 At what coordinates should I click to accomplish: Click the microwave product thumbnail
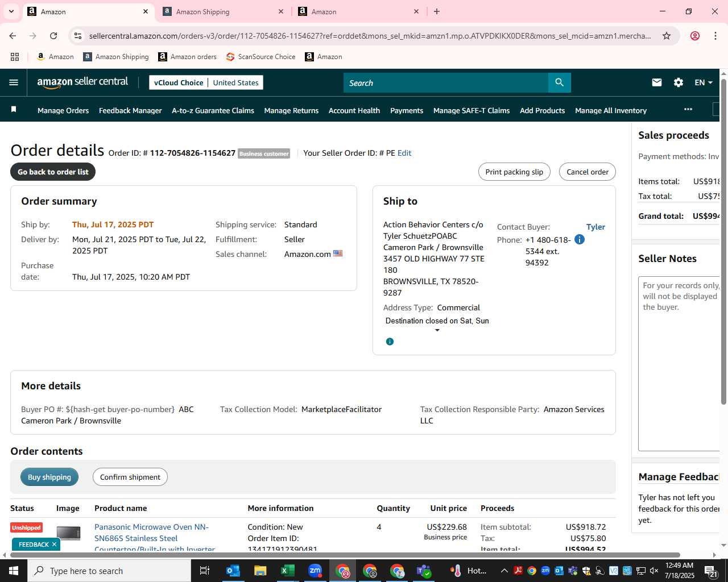(x=68, y=533)
